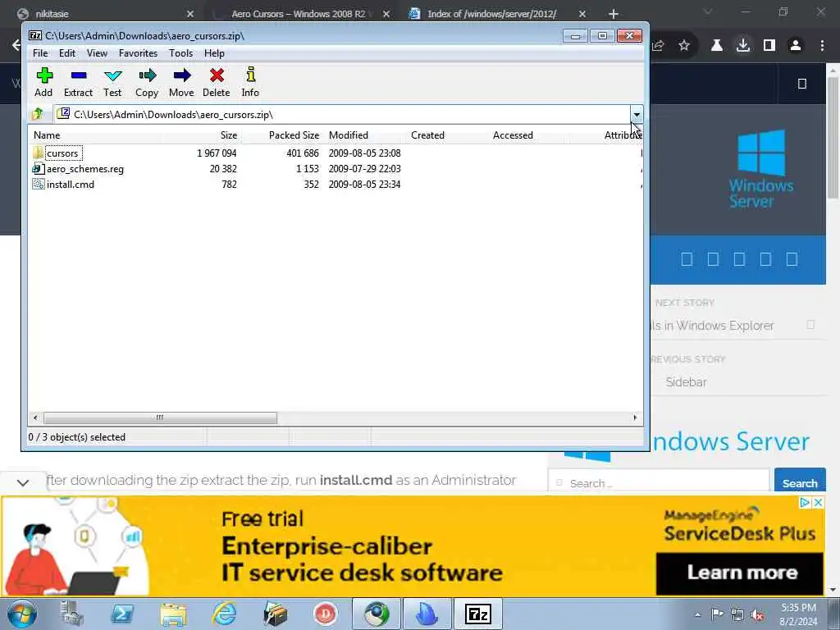This screenshot has width=840, height=630.
Task: Open the Windows Start button
Action: click(22, 614)
